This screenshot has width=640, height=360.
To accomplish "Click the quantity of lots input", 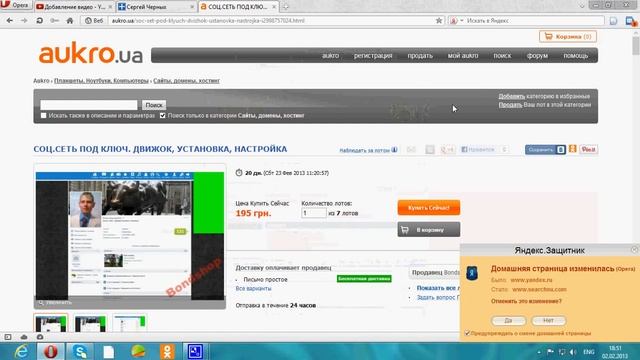I will coord(313,213).
